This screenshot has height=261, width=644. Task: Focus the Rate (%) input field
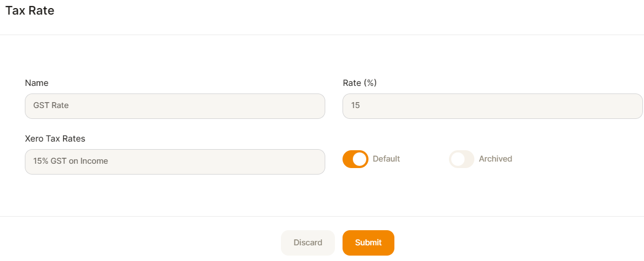[492, 106]
